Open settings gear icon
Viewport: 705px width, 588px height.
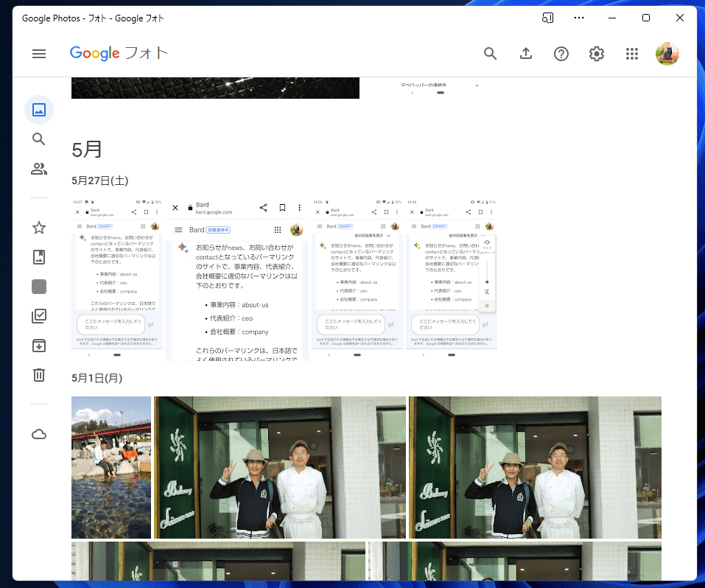597,54
